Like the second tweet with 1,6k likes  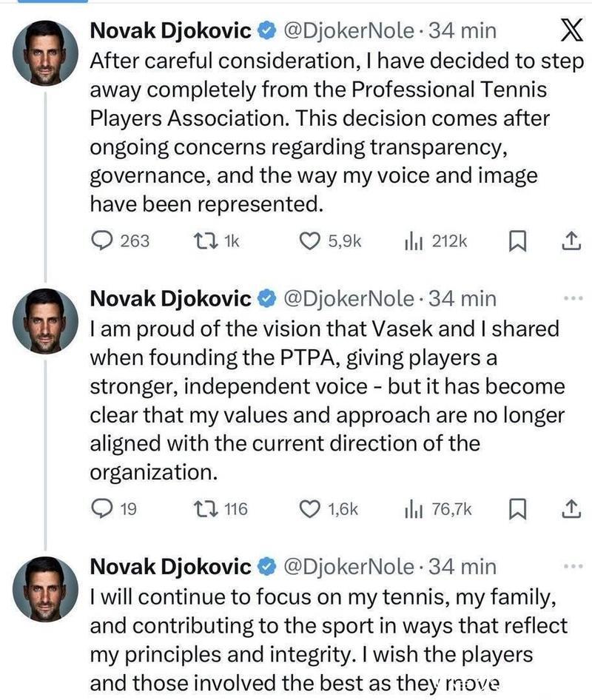(x=308, y=508)
